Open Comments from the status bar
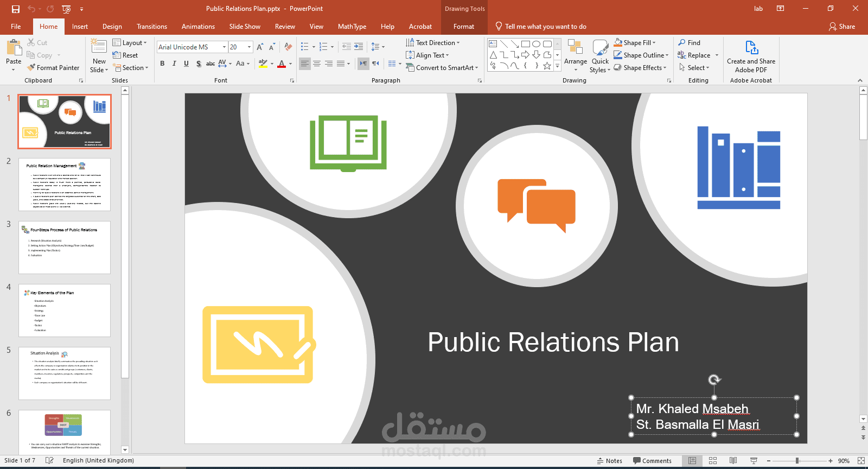The image size is (868, 469). tap(652, 461)
